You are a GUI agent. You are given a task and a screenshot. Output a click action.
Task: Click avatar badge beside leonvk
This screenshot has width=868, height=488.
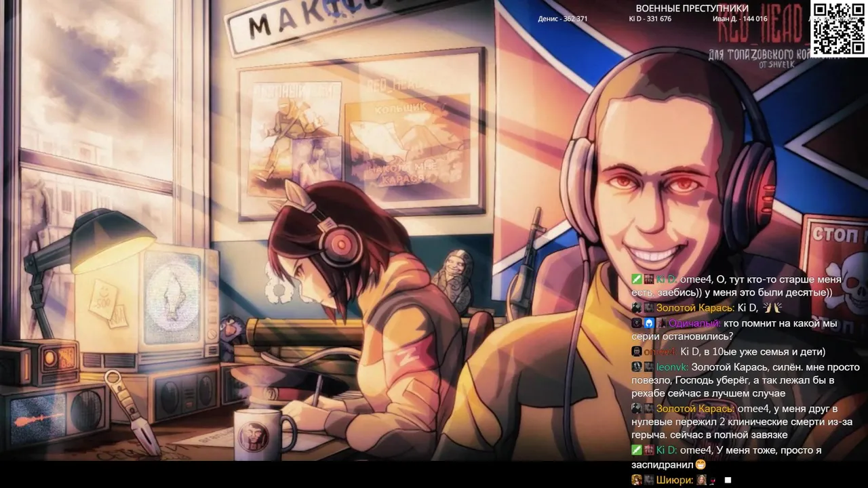pyautogui.click(x=636, y=367)
